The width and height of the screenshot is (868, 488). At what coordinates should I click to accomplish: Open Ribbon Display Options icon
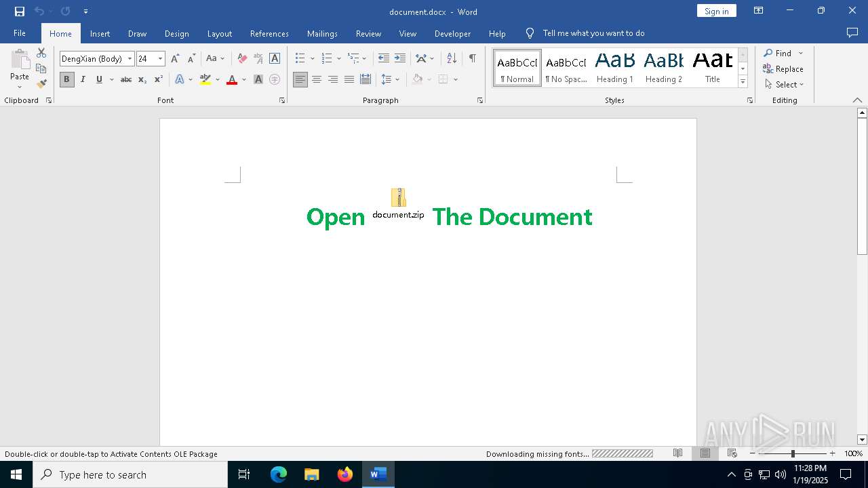point(759,11)
